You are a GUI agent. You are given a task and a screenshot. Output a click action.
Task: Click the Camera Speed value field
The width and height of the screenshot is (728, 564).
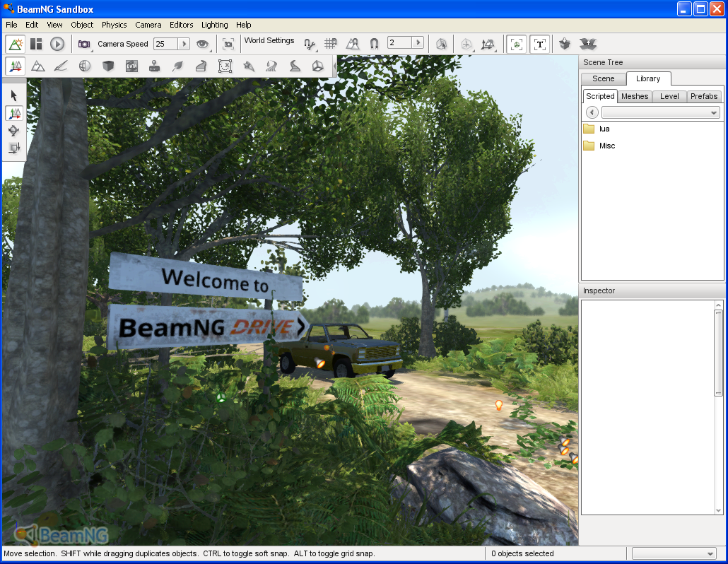(x=166, y=44)
